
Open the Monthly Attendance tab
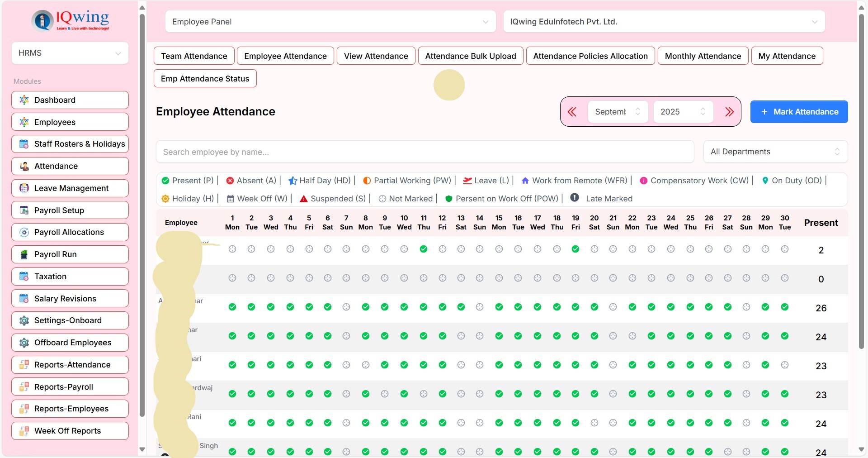703,56
